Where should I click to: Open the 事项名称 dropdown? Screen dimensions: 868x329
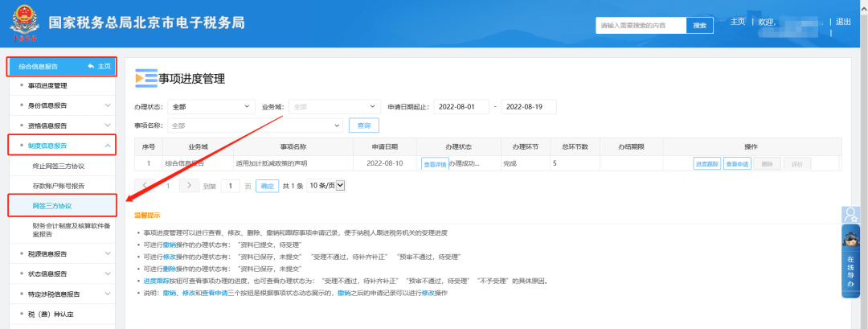click(255, 125)
